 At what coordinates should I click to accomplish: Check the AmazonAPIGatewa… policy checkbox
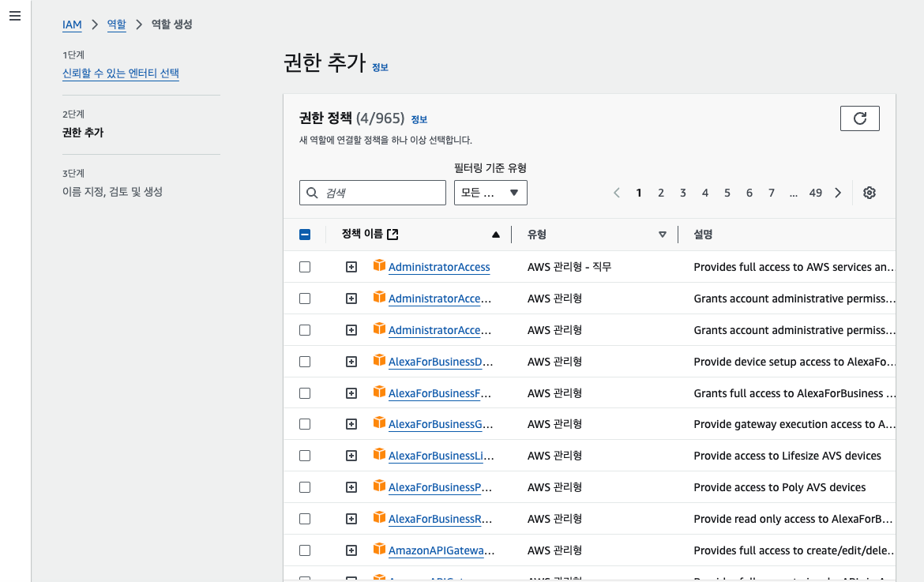point(305,550)
